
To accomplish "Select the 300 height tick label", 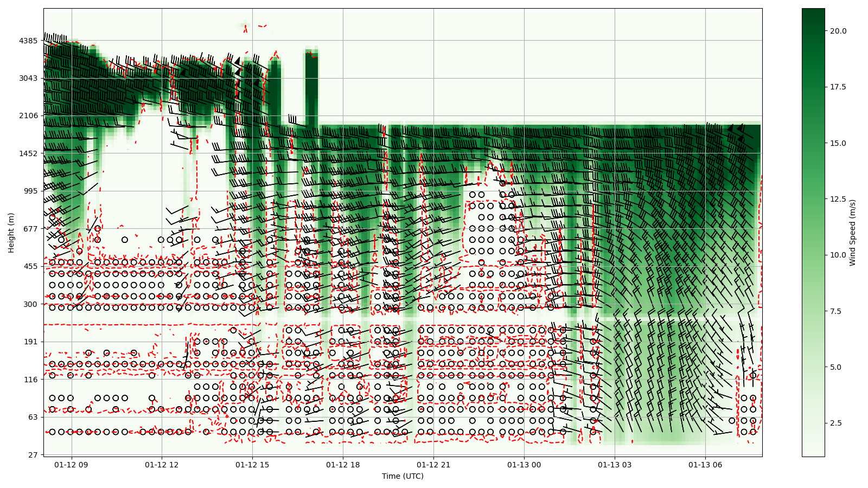I will [30, 304].
